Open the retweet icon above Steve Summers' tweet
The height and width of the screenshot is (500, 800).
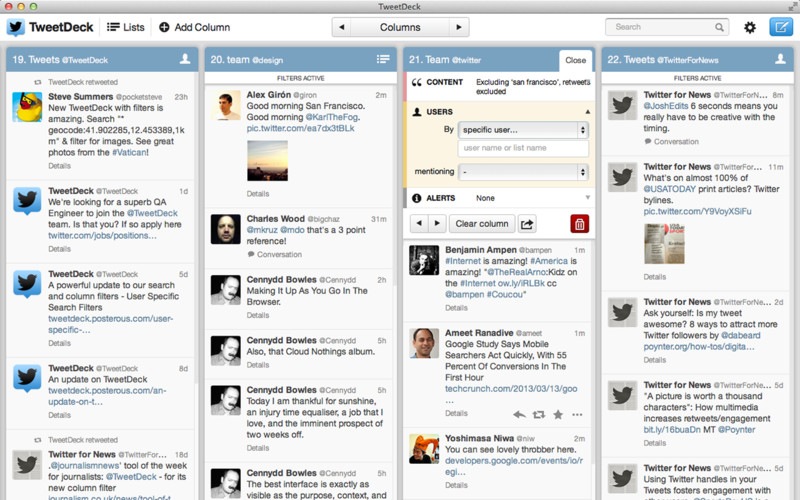37,82
